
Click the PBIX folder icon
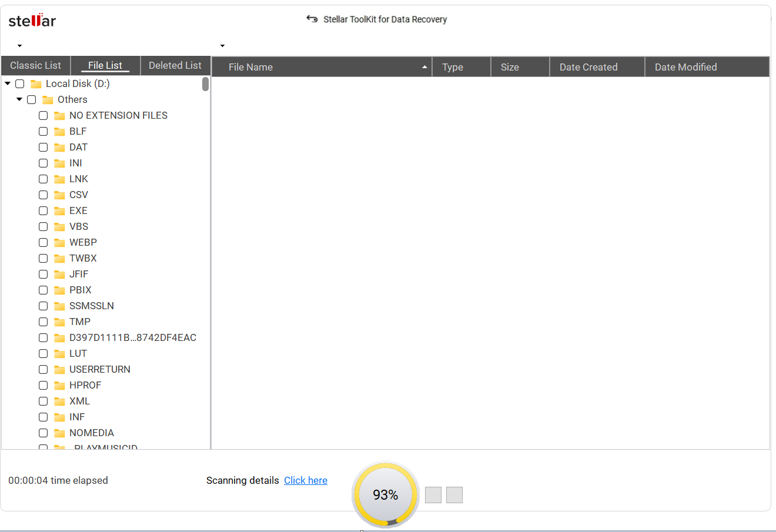(59, 290)
